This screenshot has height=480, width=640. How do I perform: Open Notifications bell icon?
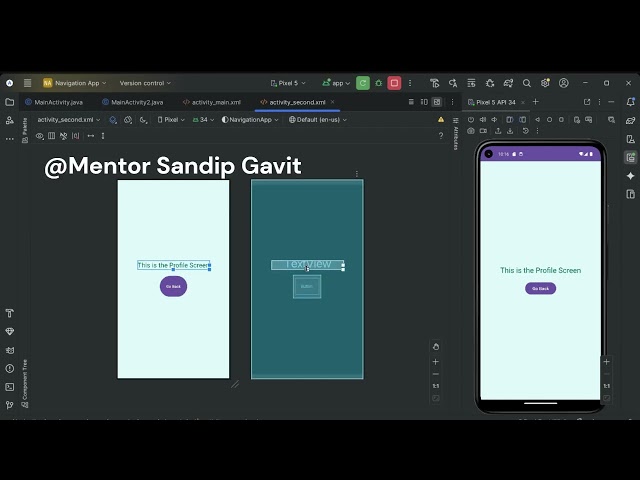[631, 102]
